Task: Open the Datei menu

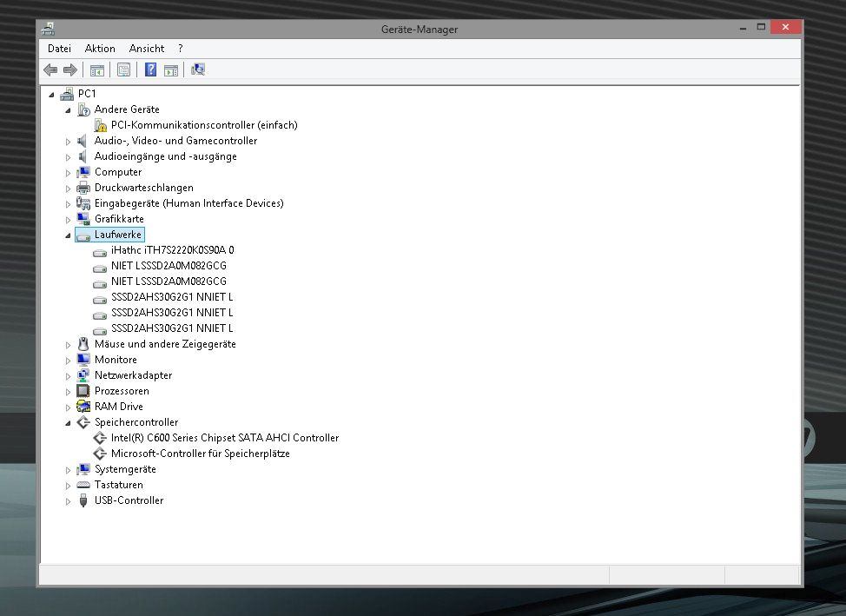Action: coord(59,49)
